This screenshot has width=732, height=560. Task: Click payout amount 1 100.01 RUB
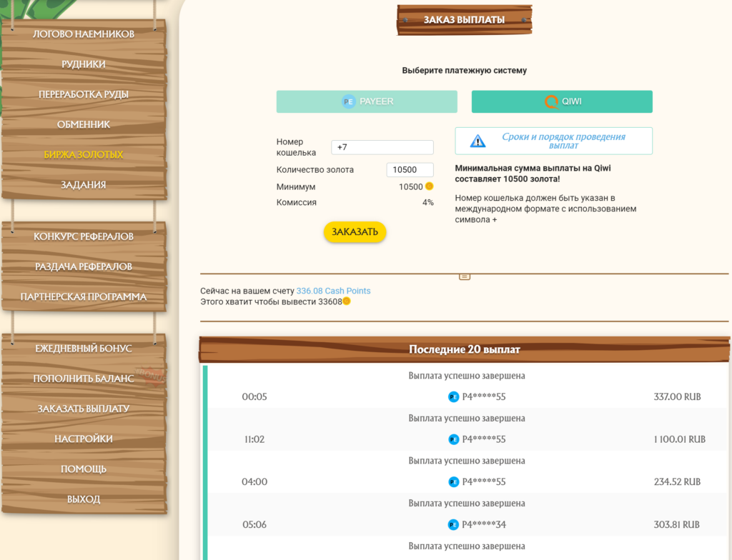pos(679,439)
